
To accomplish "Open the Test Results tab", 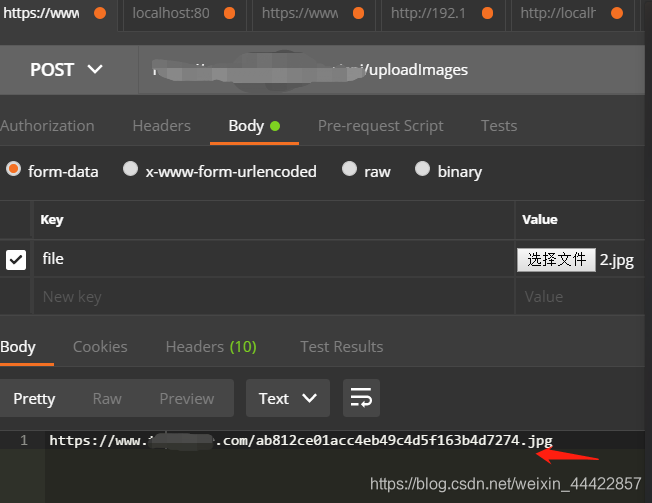I will click(x=342, y=347).
